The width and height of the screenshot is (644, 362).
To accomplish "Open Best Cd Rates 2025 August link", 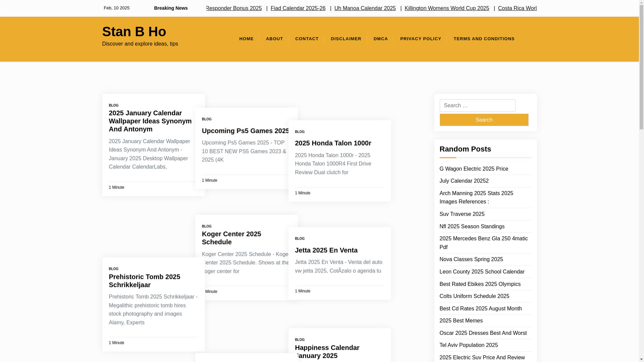I will (x=480, y=309).
